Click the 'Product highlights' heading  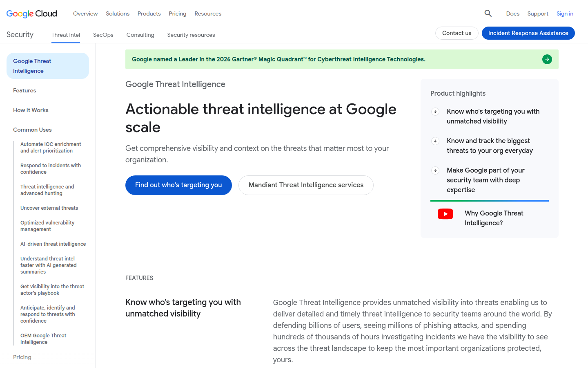458,94
